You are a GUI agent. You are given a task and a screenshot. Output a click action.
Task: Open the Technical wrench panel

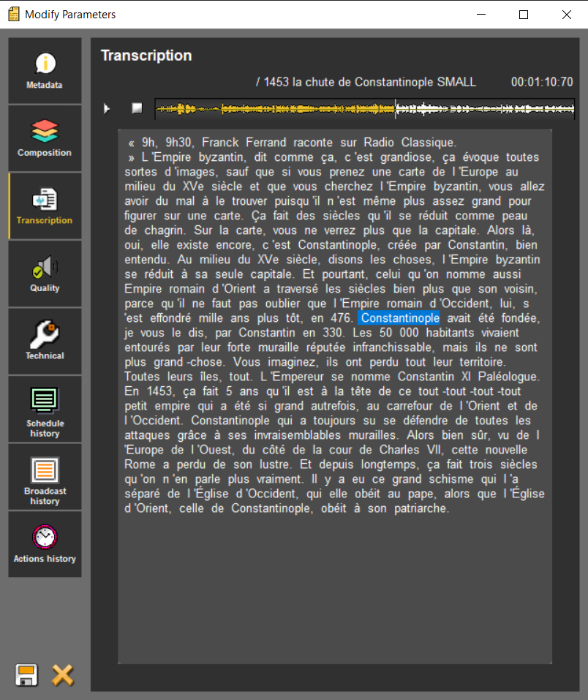(x=45, y=341)
